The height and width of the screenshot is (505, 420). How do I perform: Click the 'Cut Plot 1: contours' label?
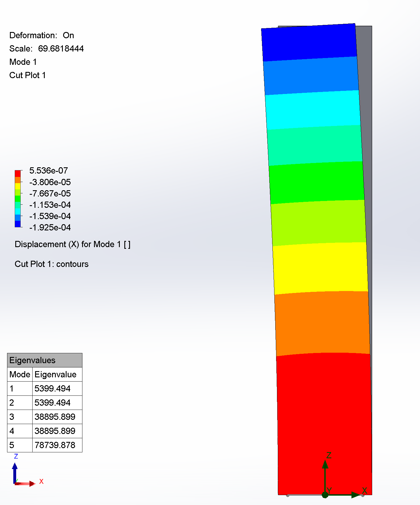(x=52, y=264)
